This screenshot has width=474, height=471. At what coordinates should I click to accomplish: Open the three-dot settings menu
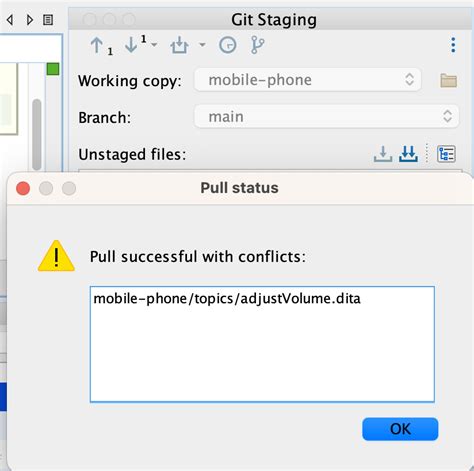tap(453, 45)
